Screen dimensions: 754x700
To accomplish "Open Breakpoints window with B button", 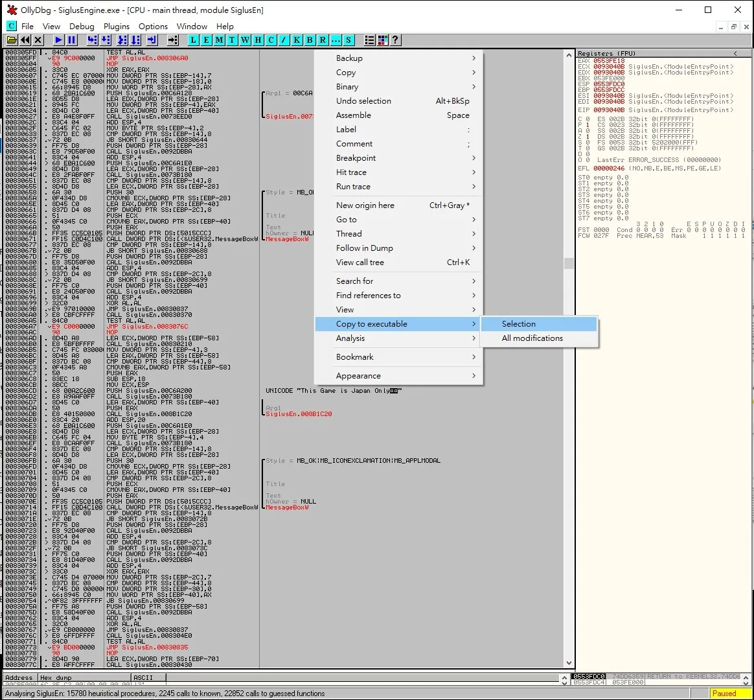I will tap(310, 40).
